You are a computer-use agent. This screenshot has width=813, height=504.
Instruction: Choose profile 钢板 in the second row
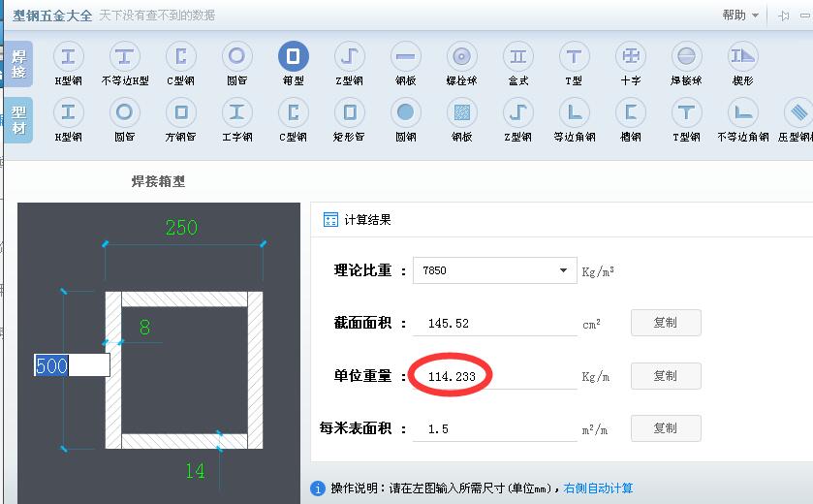[461, 120]
